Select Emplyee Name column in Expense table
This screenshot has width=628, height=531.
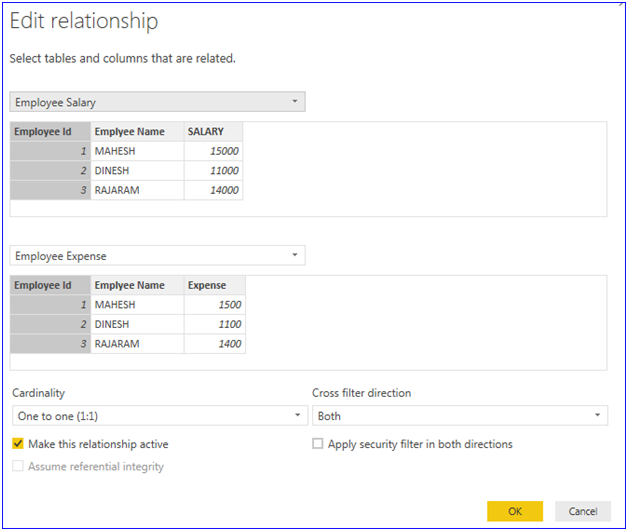pyautogui.click(x=137, y=285)
